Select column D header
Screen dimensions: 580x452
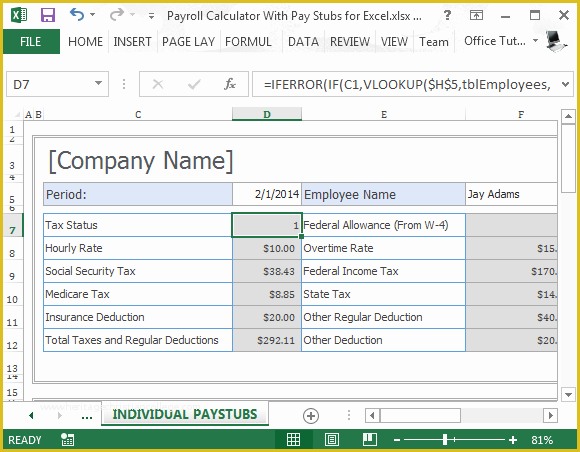[x=267, y=115]
